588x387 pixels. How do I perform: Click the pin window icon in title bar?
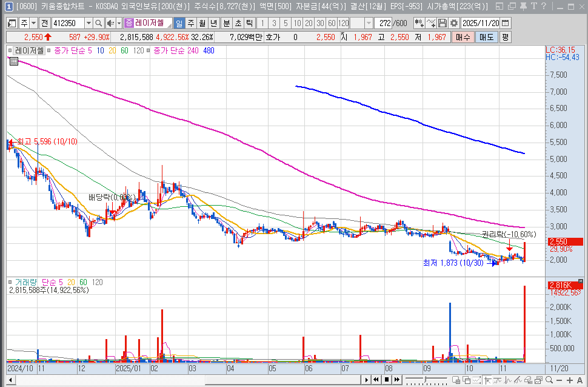click(524, 6)
